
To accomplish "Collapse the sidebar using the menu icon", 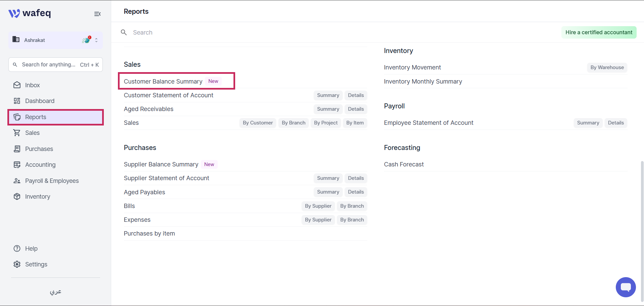I will coord(97,14).
